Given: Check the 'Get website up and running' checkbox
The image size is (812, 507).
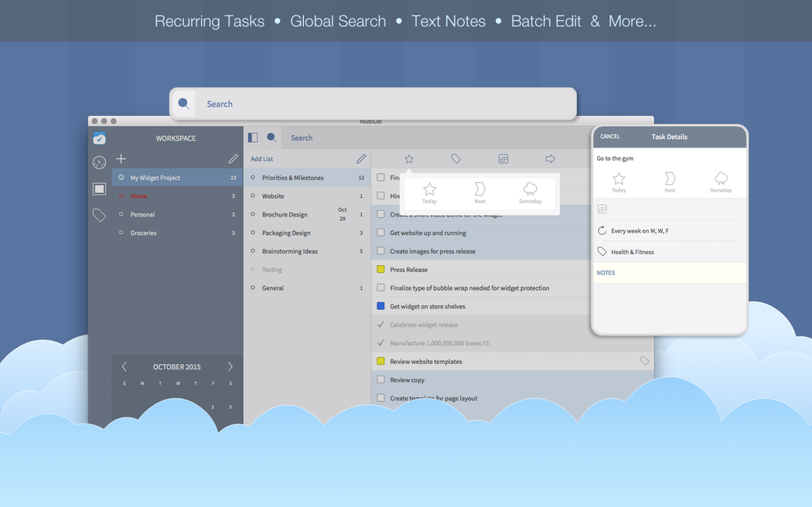Looking at the screenshot, I should click(x=380, y=233).
